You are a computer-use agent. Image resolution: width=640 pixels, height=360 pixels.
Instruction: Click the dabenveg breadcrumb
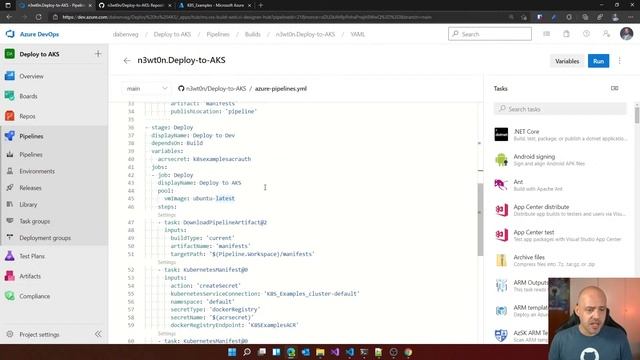click(125, 34)
